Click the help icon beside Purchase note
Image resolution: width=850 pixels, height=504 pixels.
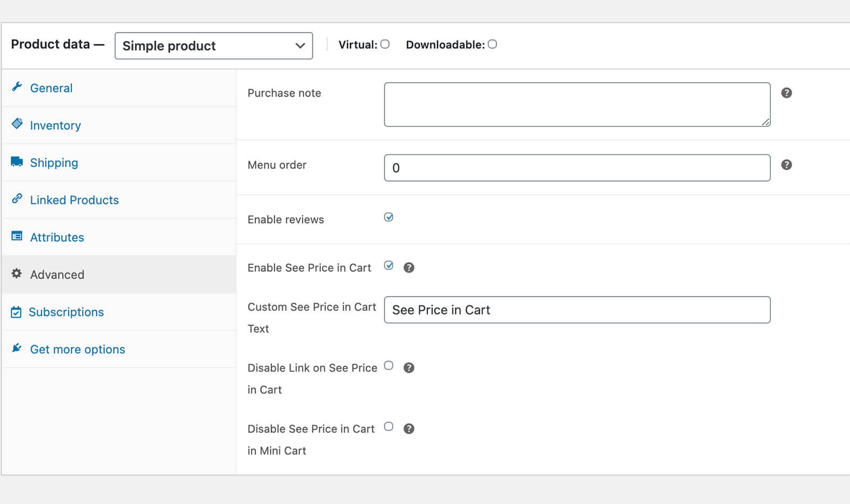coord(786,93)
